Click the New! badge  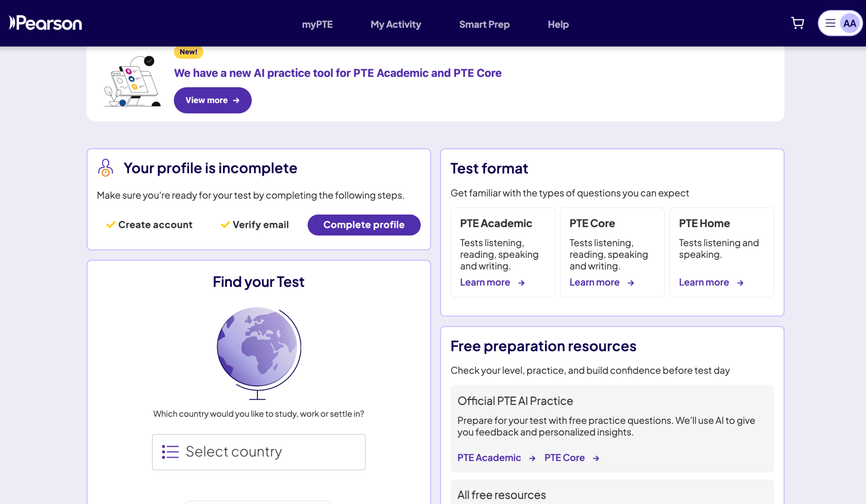pyautogui.click(x=188, y=52)
